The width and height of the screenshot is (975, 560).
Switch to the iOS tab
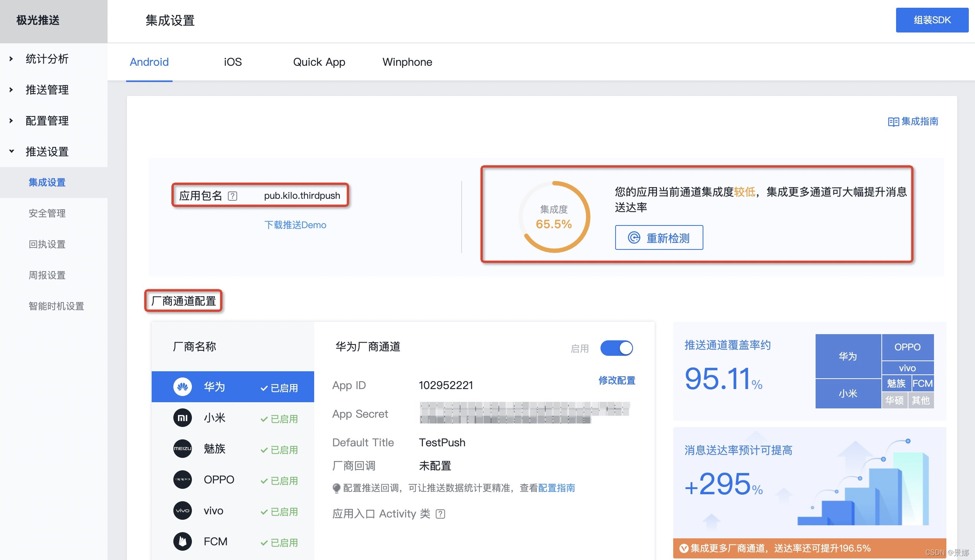point(233,62)
